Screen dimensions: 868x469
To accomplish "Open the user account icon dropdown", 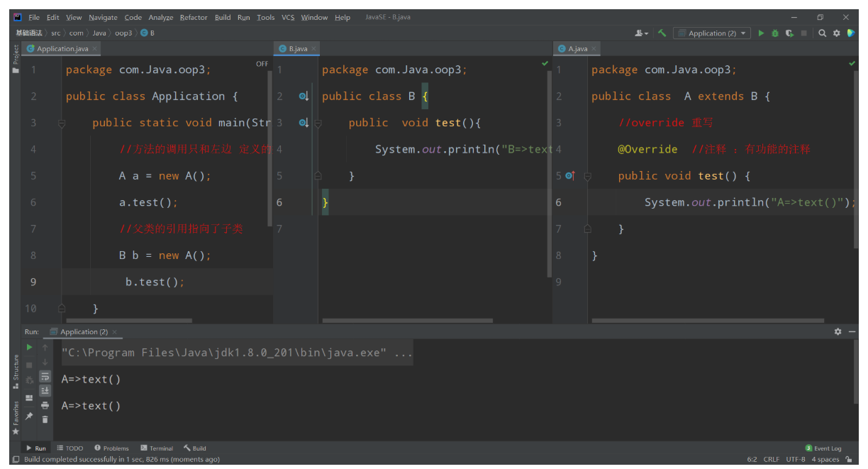I will [642, 33].
